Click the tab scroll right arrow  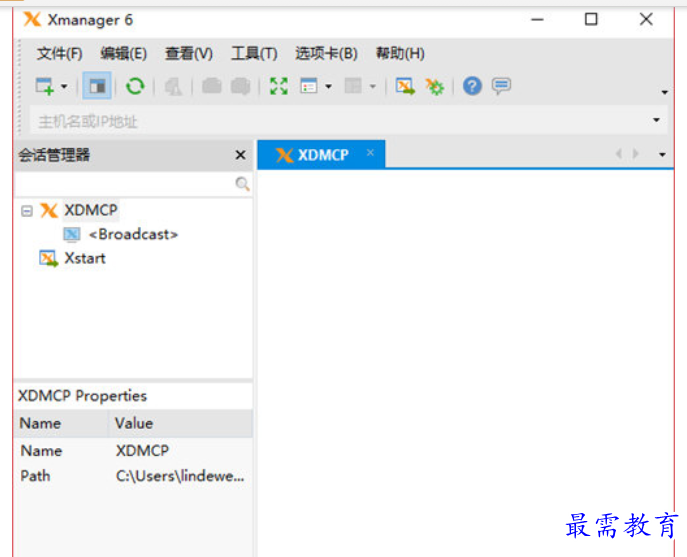(x=635, y=154)
